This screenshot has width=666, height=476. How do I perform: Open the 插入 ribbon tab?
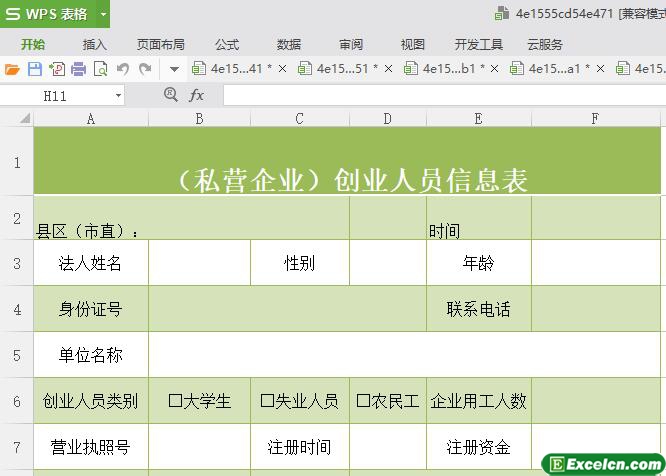95,44
